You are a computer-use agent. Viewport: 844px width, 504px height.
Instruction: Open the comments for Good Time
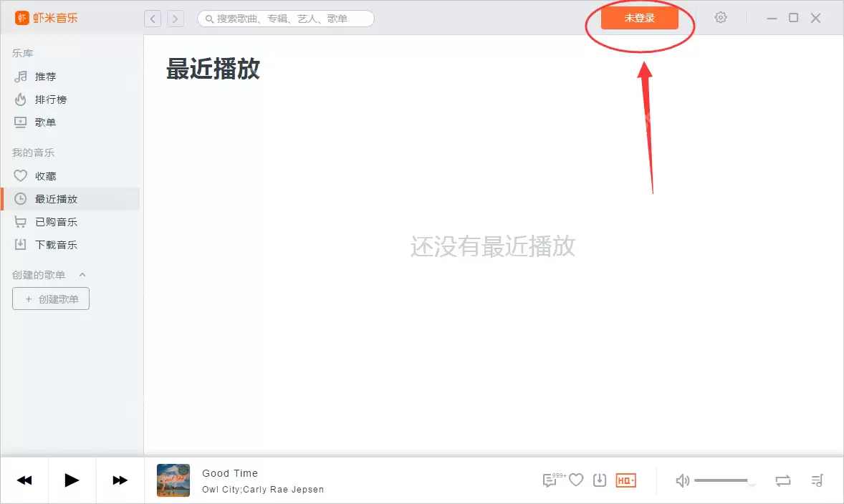(x=550, y=480)
